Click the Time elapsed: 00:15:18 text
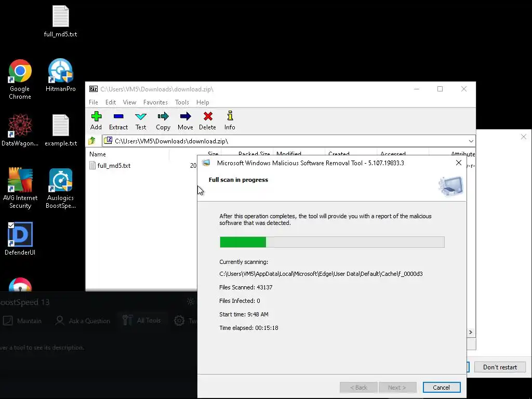 point(249,328)
